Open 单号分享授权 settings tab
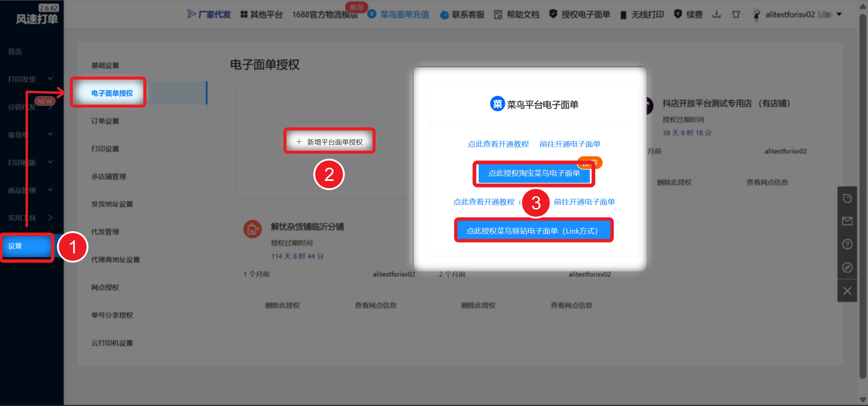The height and width of the screenshot is (406, 868). [112, 315]
